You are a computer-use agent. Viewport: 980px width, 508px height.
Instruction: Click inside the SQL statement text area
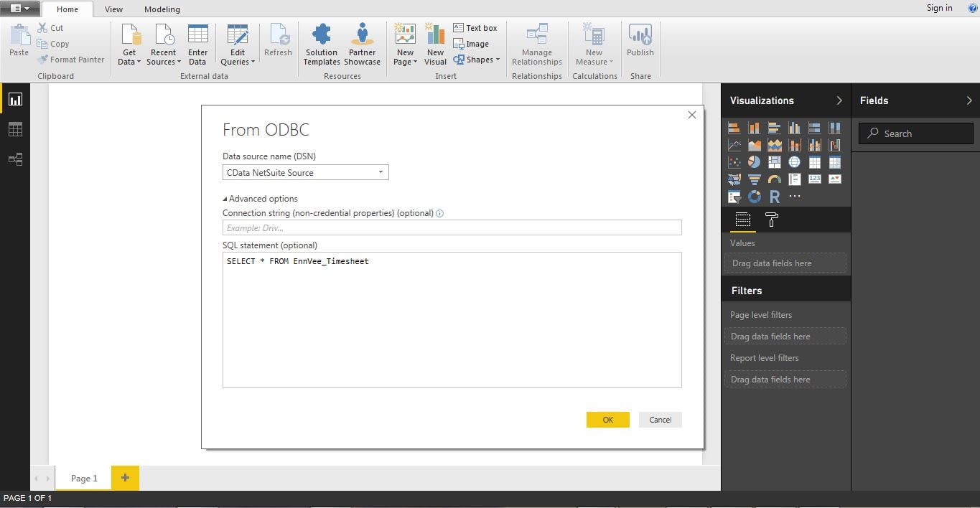click(x=452, y=319)
